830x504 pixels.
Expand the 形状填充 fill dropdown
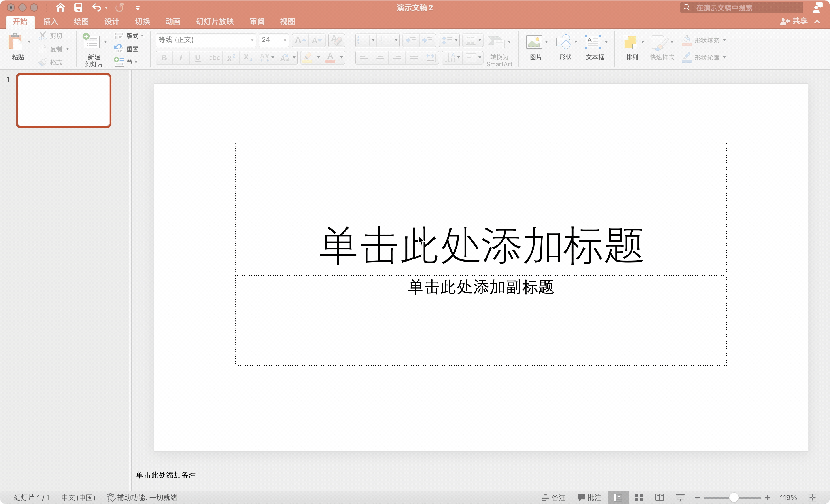(725, 40)
